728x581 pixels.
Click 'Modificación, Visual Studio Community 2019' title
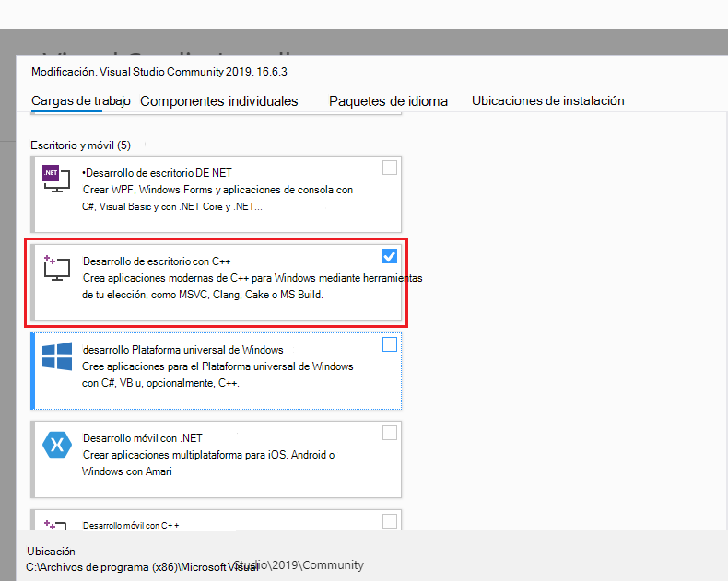[x=159, y=72]
